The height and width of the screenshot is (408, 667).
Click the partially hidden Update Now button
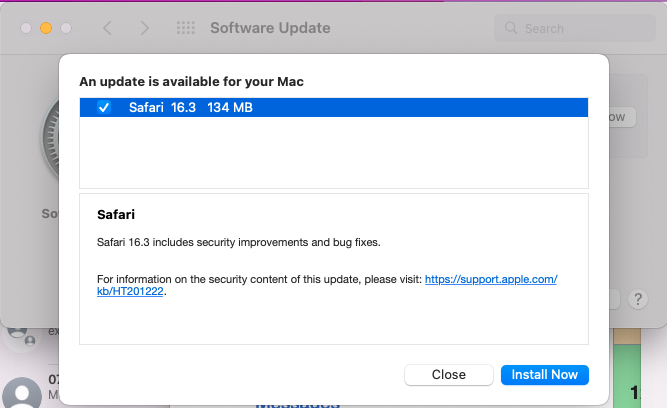click(x=618, y=117)
